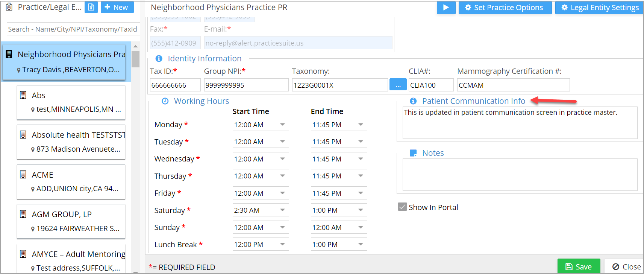Image resolution: width=644 pixels, height=274 pixels.
Task: Select the Abs practice in list
Action: click(x=71, y=102)
